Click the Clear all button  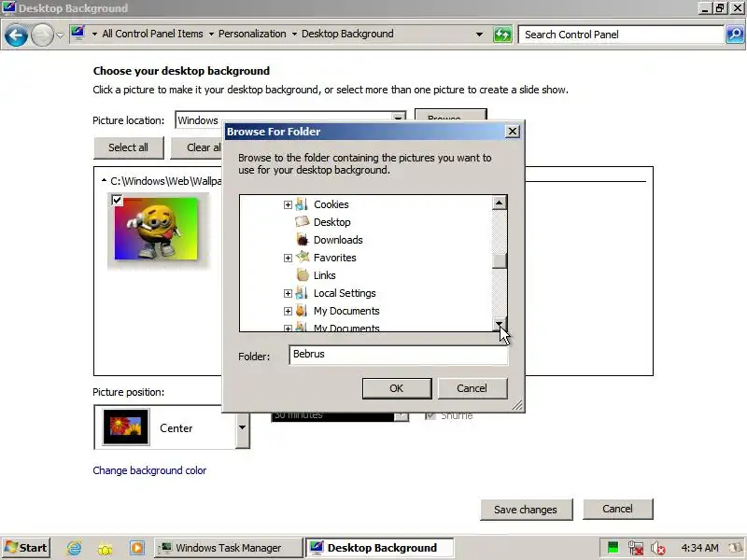(x=197, y=147)
